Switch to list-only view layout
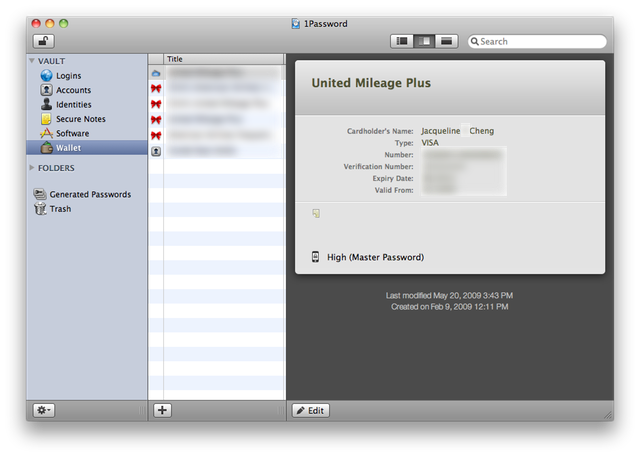The image size is (640, 457). (x=402, y=41)
